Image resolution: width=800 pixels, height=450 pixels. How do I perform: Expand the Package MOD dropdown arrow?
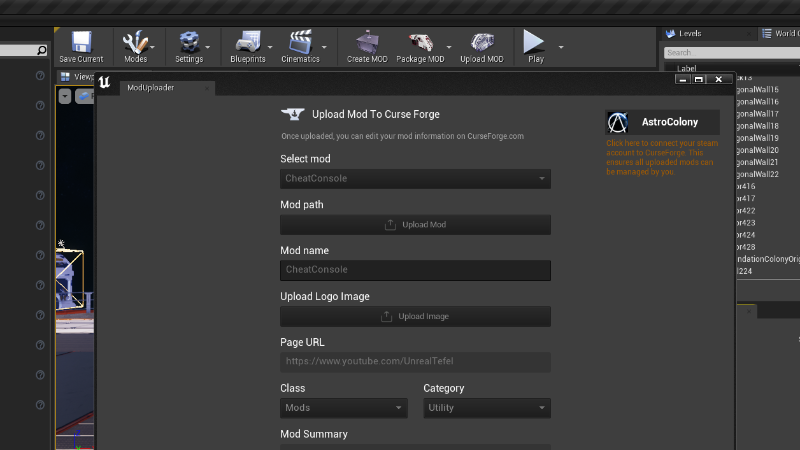449,47
